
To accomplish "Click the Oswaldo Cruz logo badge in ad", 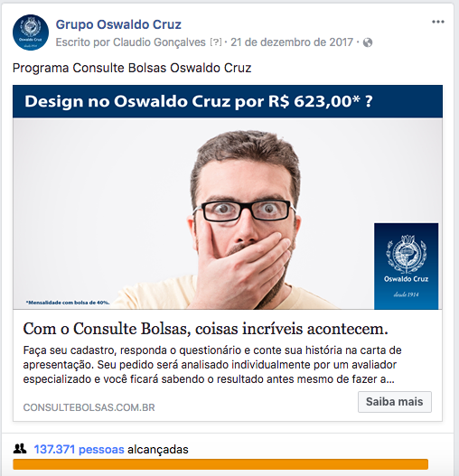I will (x=407, y=266).
